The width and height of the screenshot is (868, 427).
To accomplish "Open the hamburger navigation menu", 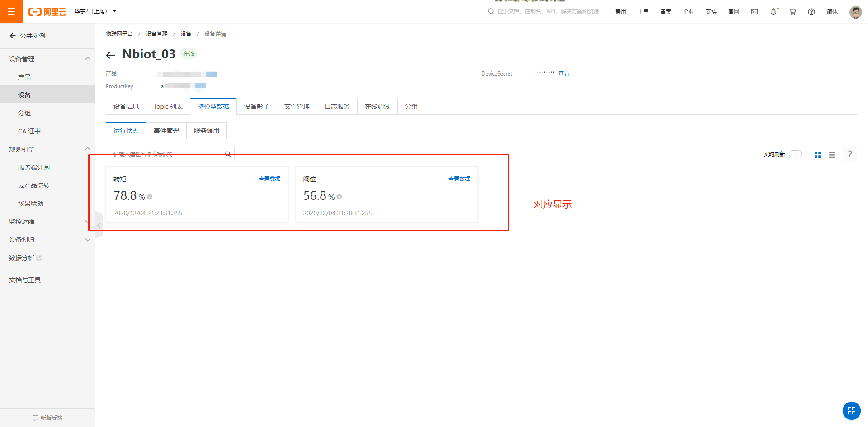I will click(11, 11).
